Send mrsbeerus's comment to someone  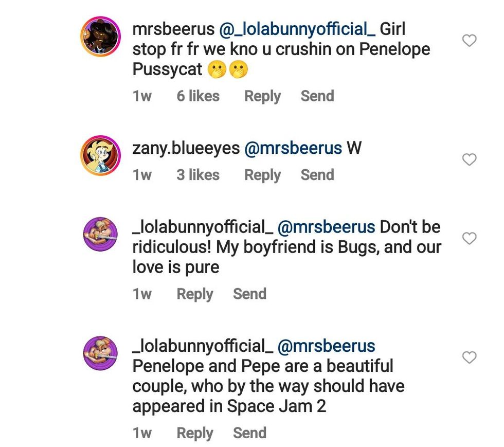click(317, 96)
